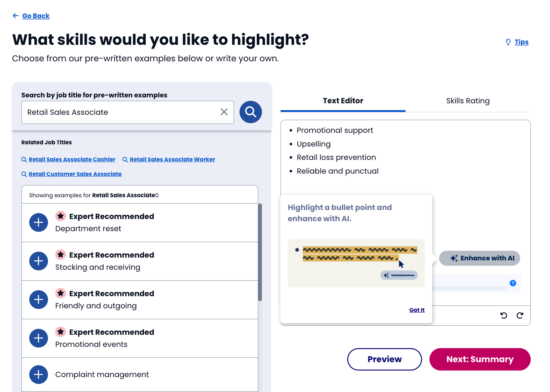This screenshot has width=550, height=392.
Task: Select the Text Editor tab
Action: coord(343,101)
